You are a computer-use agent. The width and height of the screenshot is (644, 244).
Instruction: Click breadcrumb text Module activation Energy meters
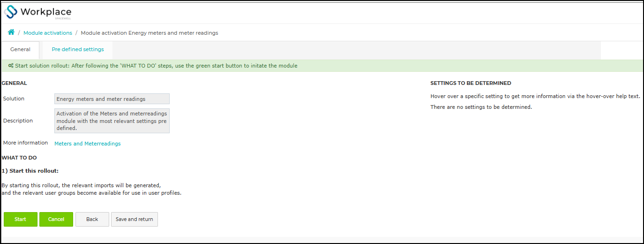pyautogui.click(x=150, y=33)
